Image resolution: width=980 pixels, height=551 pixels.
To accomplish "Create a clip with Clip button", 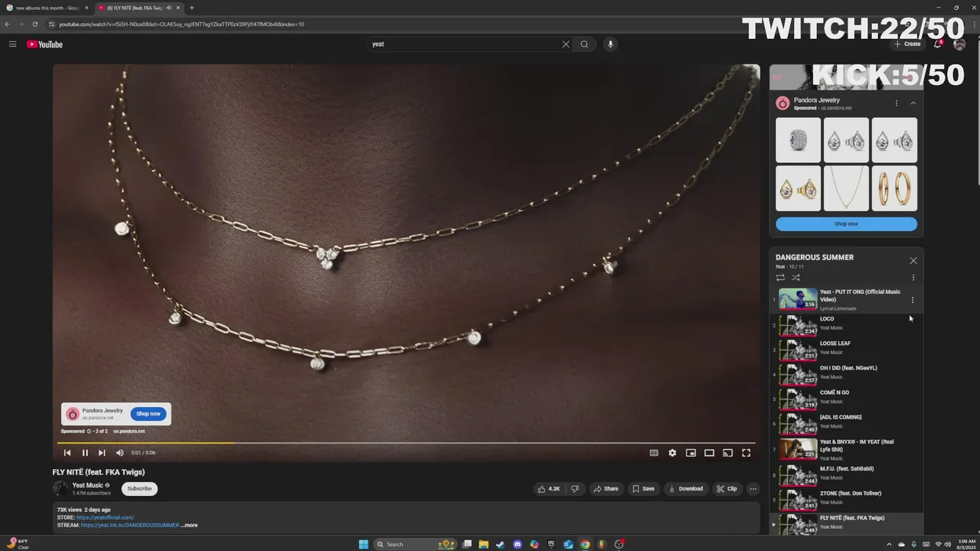I will (727, 488).
